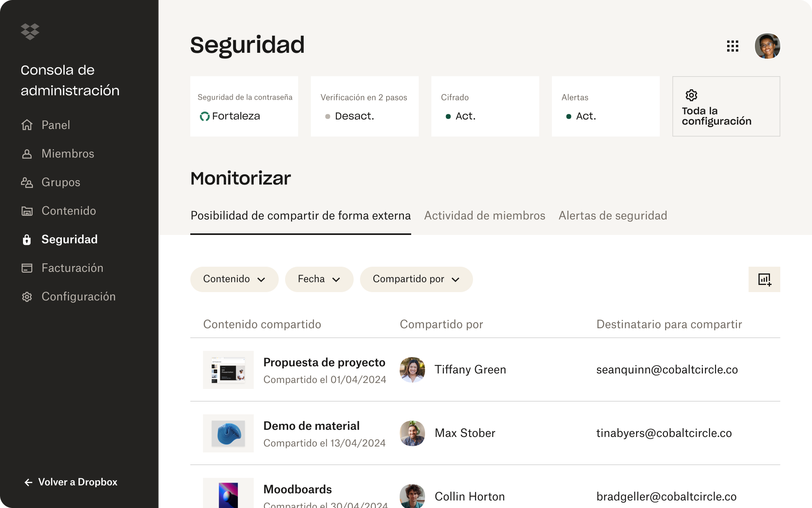Click Max Stober name
Screen dimensions: 812x508
click(x=465, y=433)
